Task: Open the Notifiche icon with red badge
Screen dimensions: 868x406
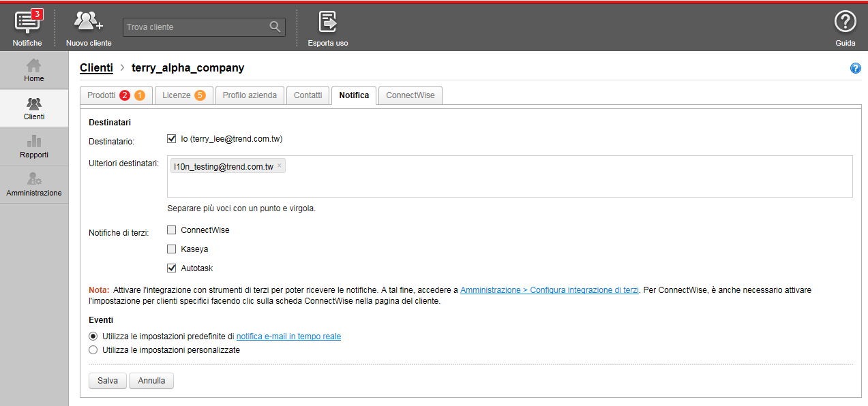Action: point(27,22)
